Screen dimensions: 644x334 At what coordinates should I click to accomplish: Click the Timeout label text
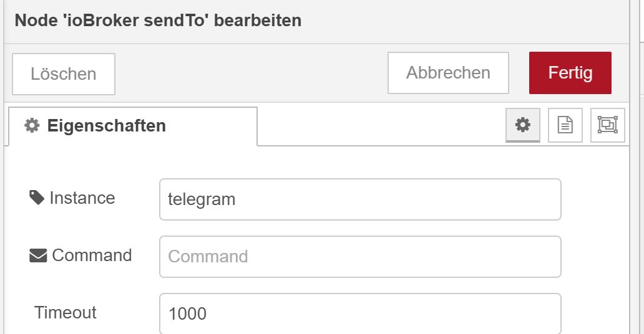66,312
